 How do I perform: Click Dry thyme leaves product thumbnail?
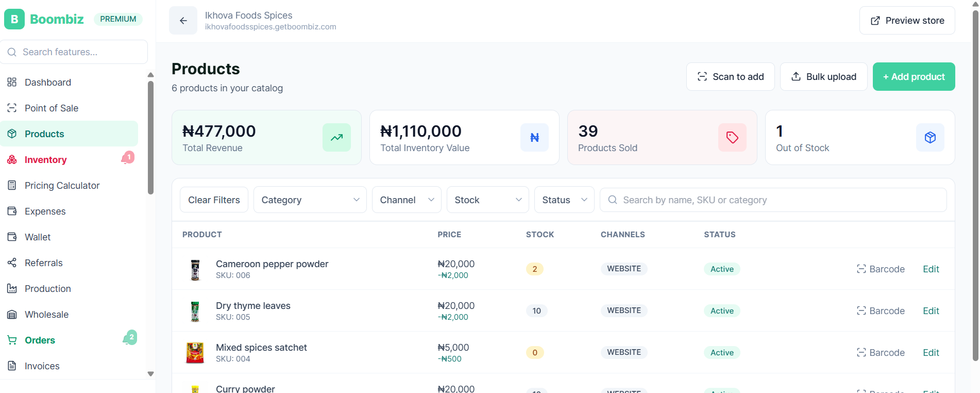[195, 312]
